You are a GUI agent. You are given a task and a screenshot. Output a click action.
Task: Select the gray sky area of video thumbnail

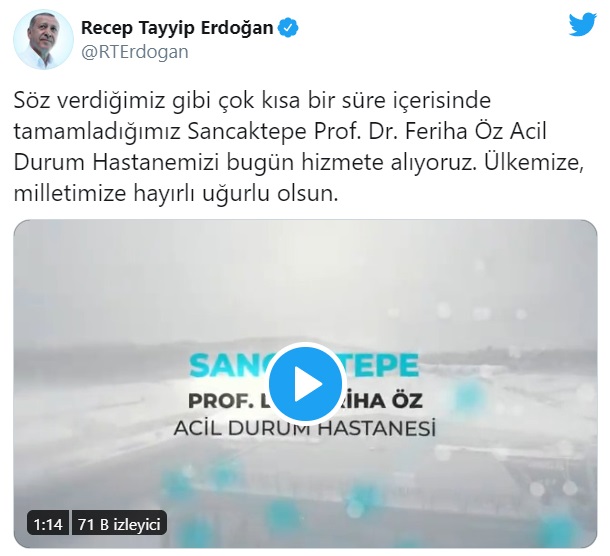[305, 280]
